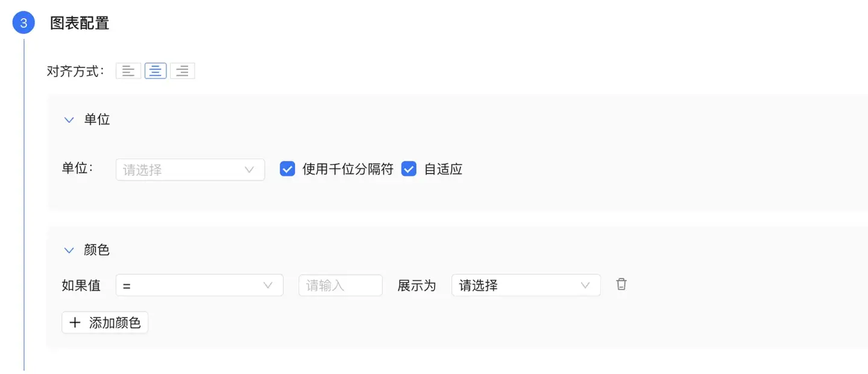Click the 如果值 label in color rules
Viewport: 868px width, 374px height.
81,285
